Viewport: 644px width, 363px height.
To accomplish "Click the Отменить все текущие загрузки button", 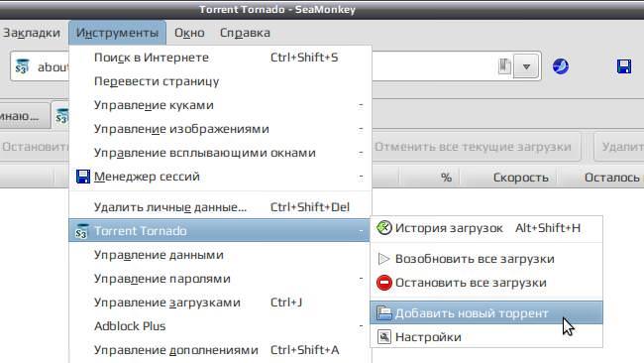I will click(x=476, y=147).
